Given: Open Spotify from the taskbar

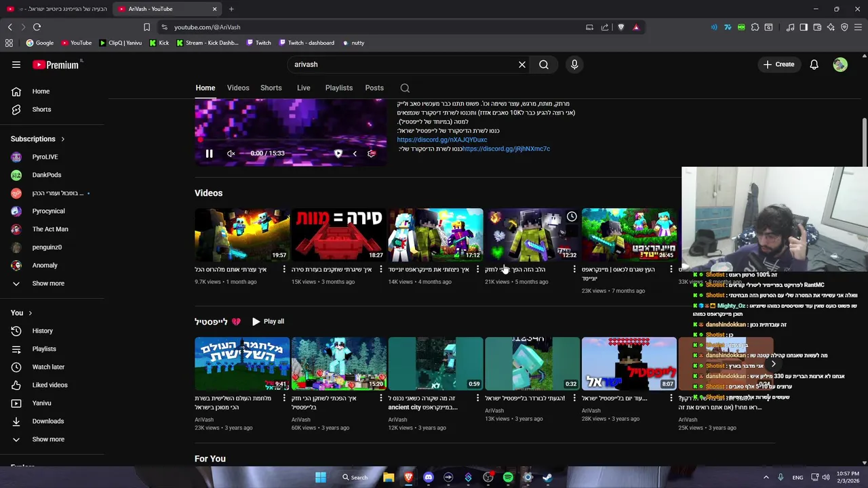Looking at the screenshot, I should pyautogui.click(x=508, y=477).
